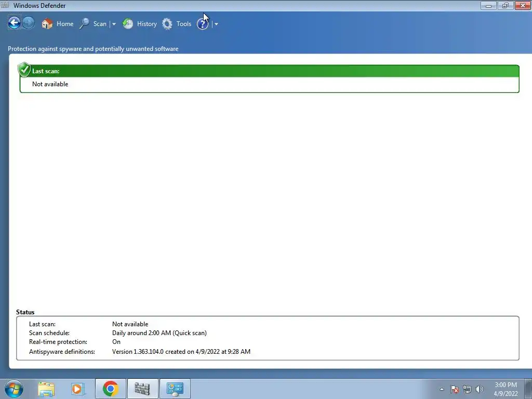532x399 pixels.
Task: Minimize the Windows Defender window
Action: [488, 5]
